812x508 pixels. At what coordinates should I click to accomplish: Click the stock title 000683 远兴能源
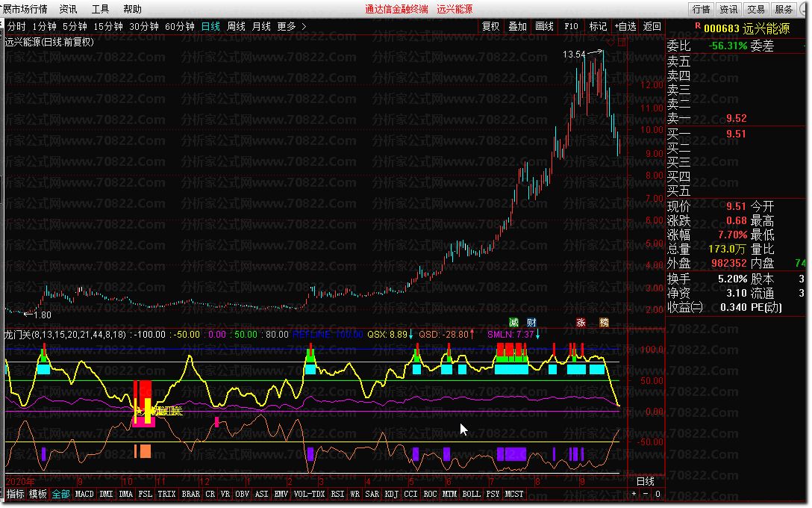tap(747, 29)
